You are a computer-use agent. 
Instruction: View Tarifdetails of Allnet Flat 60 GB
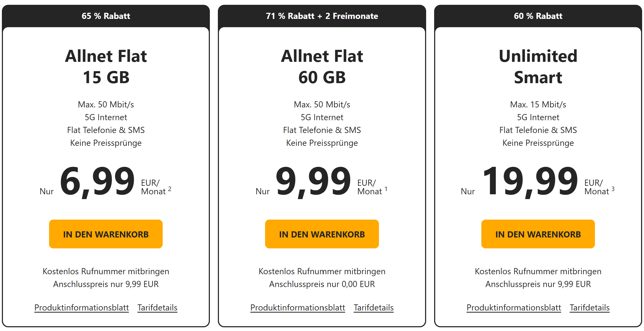tap(373, 308)
